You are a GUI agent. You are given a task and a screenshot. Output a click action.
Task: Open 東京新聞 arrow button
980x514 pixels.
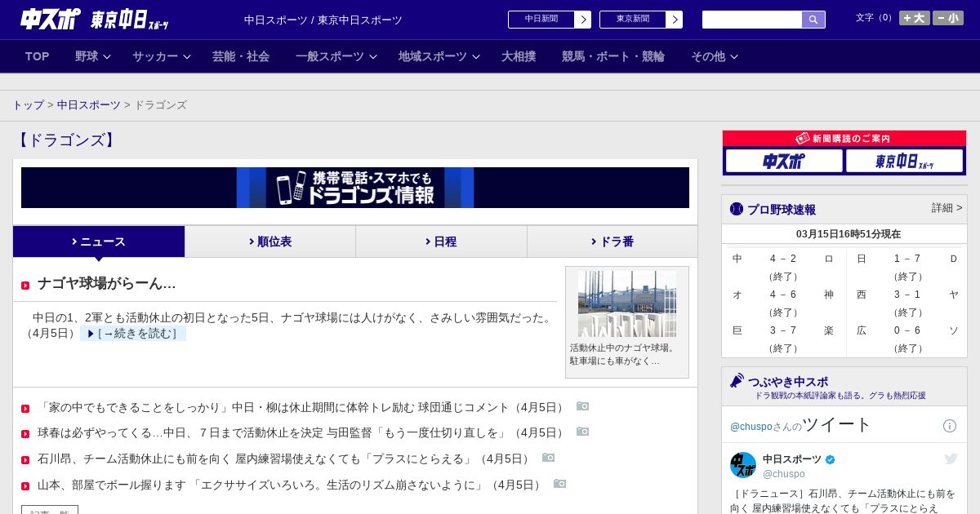[675, 20]
